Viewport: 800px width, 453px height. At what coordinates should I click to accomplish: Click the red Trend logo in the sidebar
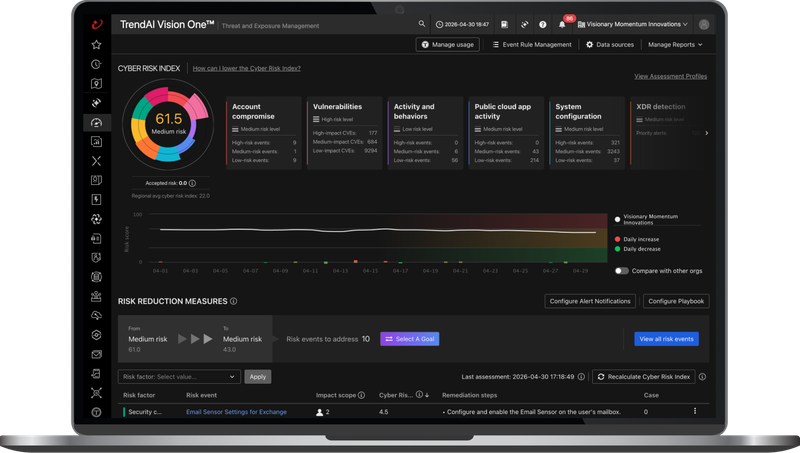(96, 24)
